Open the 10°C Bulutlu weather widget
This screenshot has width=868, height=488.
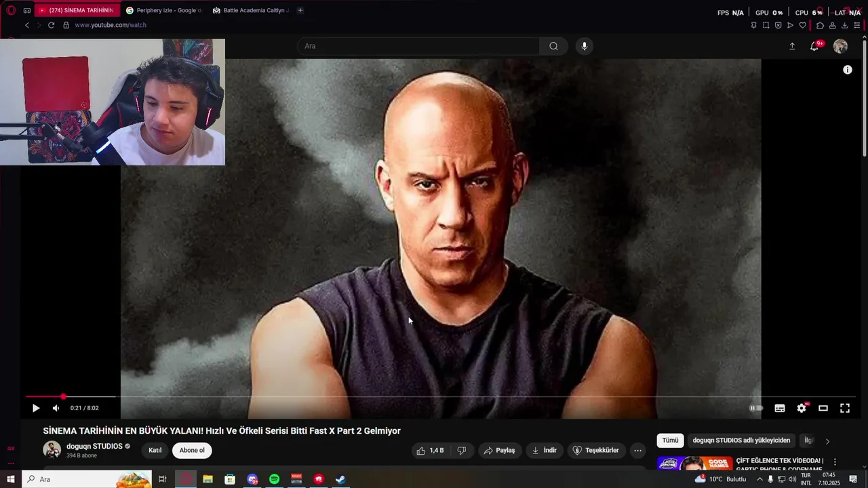(x=720, y=479)
